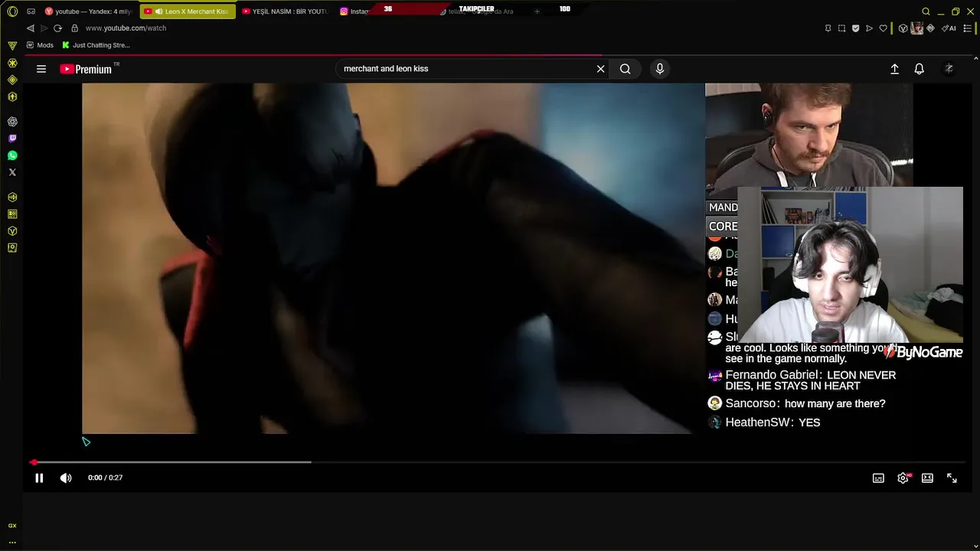
Task: Clear the search text with X
Action: (x=601, y=69)
